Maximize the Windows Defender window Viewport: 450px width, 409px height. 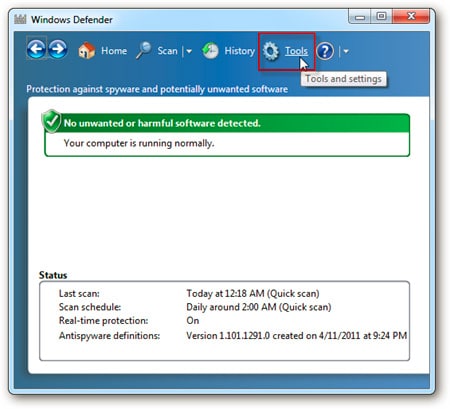point(381,16)
